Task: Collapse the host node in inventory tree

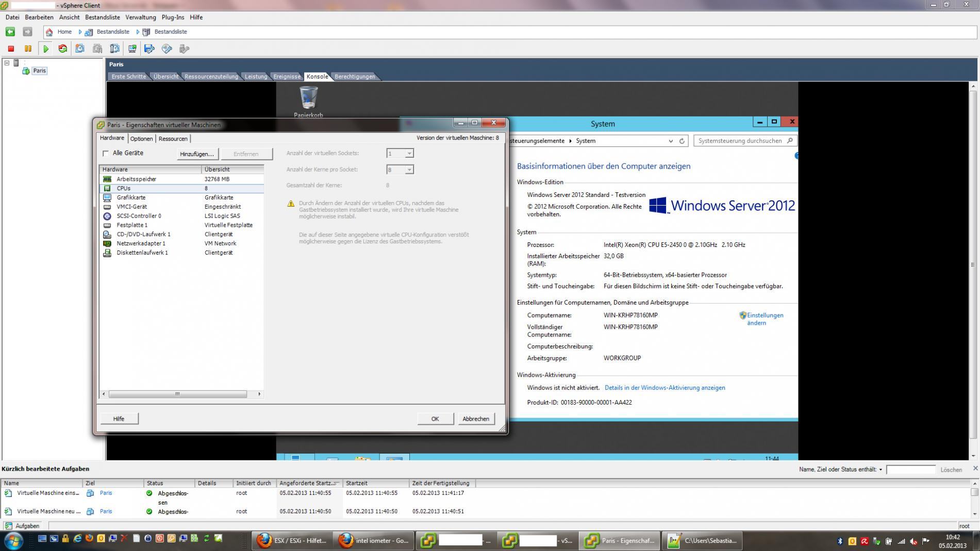Action: pyautogui.click(x=7, y=63)
